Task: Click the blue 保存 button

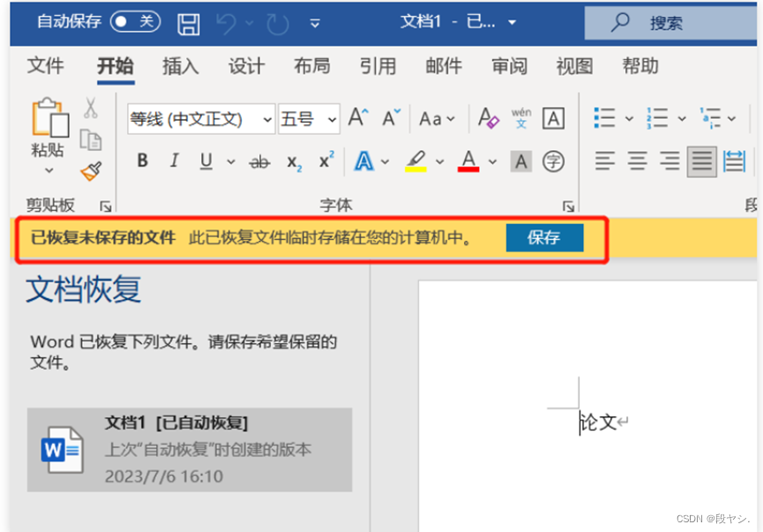Action: [544, 237]
